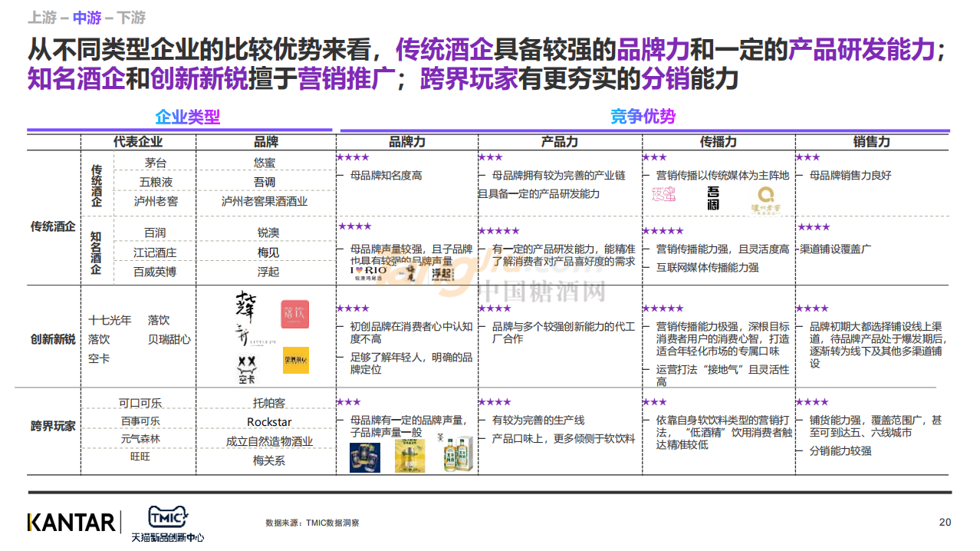Select the 企业类型 section heading
Image resolution: width=980 pixels, height=551 pixels.
pos(188,117)
